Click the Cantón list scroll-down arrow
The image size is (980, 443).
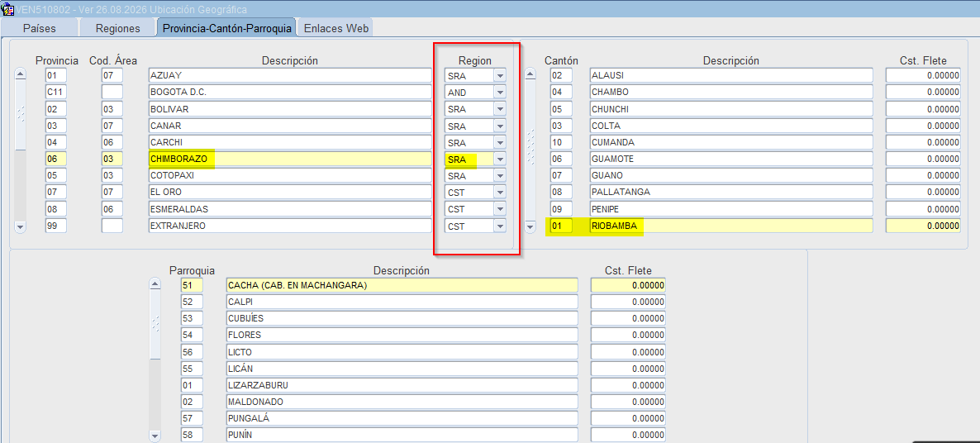pos(530,226)
